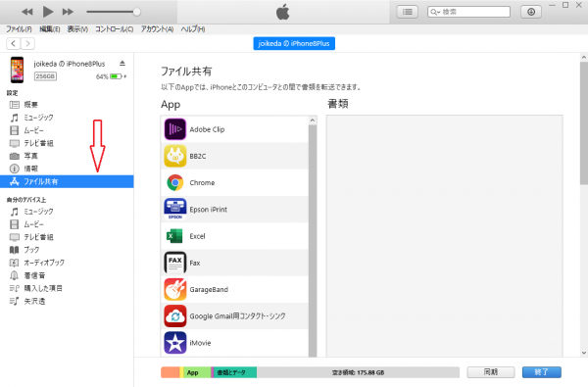Eject the iPhone with the eject icon

pyautogui.click(x=122, y=64)
